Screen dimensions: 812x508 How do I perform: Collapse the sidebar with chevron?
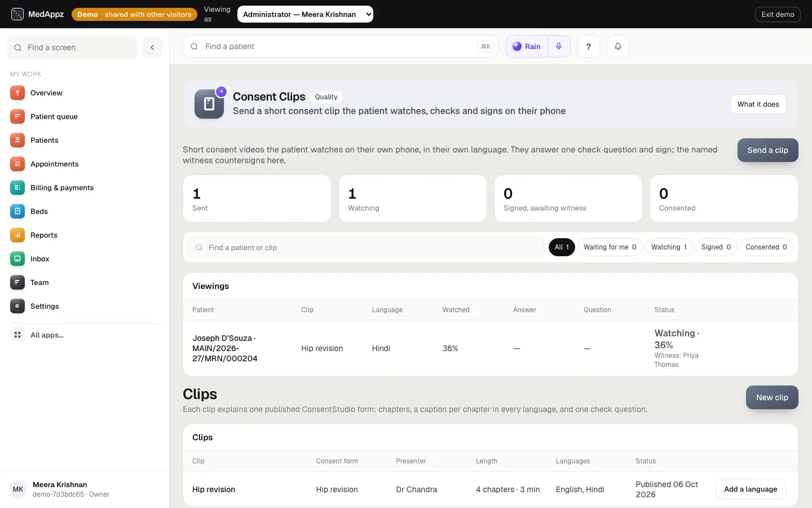coord(152,47)
